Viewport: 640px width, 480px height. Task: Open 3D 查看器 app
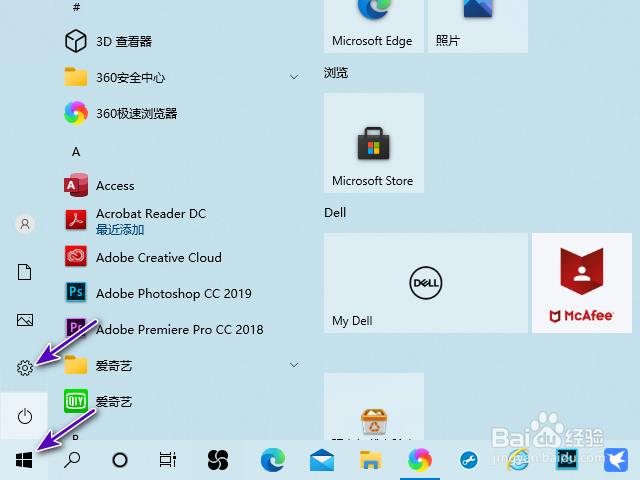(181, 41)
